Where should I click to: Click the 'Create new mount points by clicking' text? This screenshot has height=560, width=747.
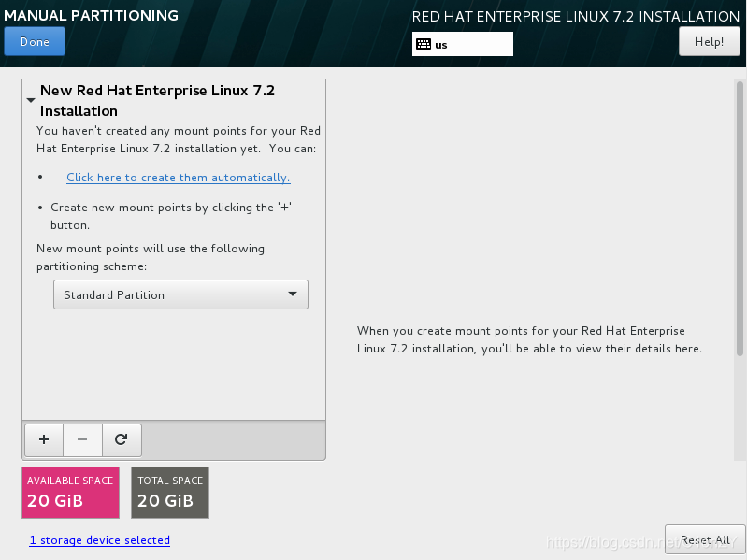click(171, 216)
